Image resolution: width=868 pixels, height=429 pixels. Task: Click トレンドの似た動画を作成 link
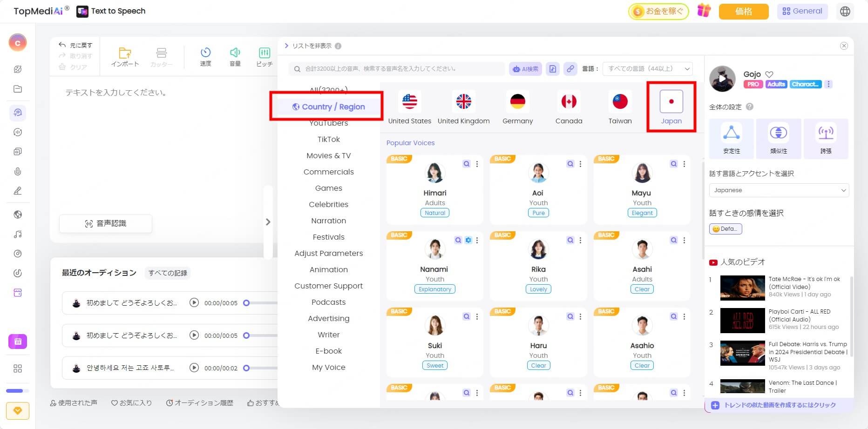coord(780,405)
